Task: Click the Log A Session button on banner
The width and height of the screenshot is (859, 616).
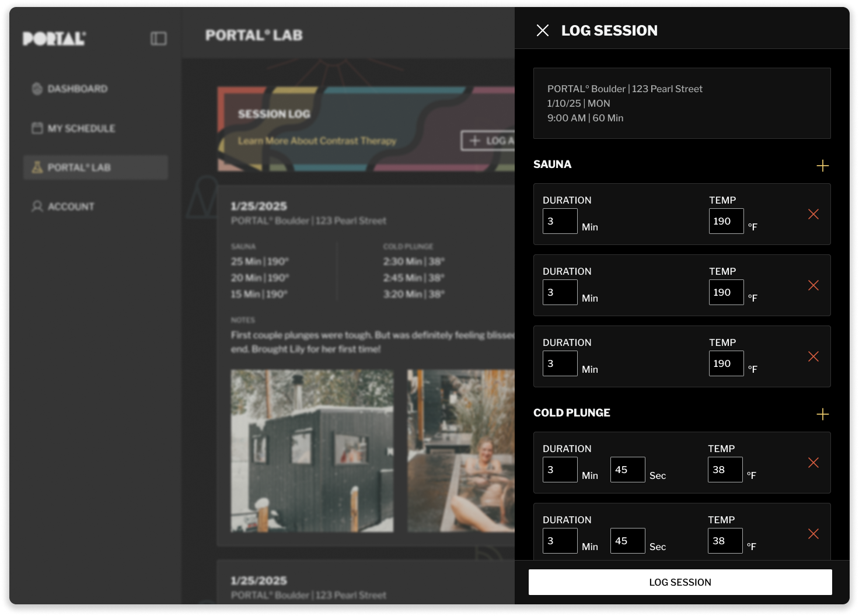Action: coord(488,141)
